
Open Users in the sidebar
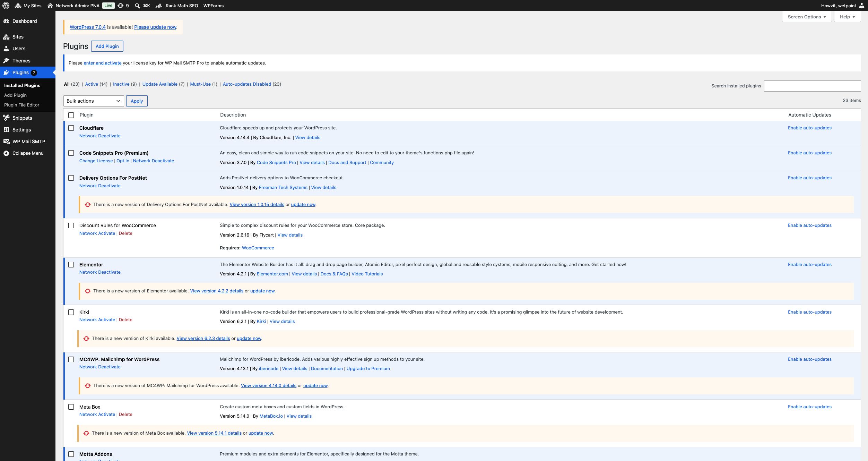point(19,49)
